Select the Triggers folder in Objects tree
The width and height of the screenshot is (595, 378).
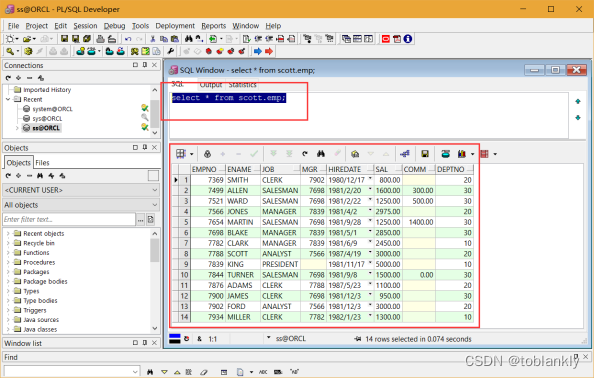pyautogui.click(x=35, y=310)
